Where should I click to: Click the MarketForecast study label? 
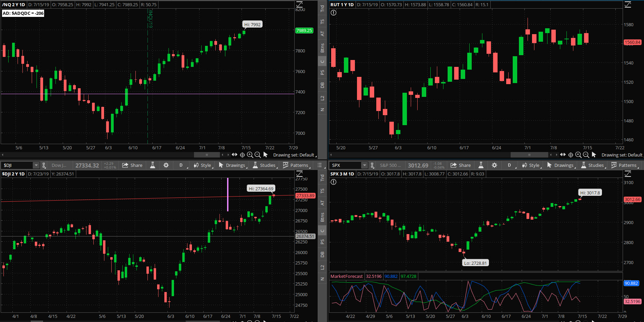tap(346, 276)
